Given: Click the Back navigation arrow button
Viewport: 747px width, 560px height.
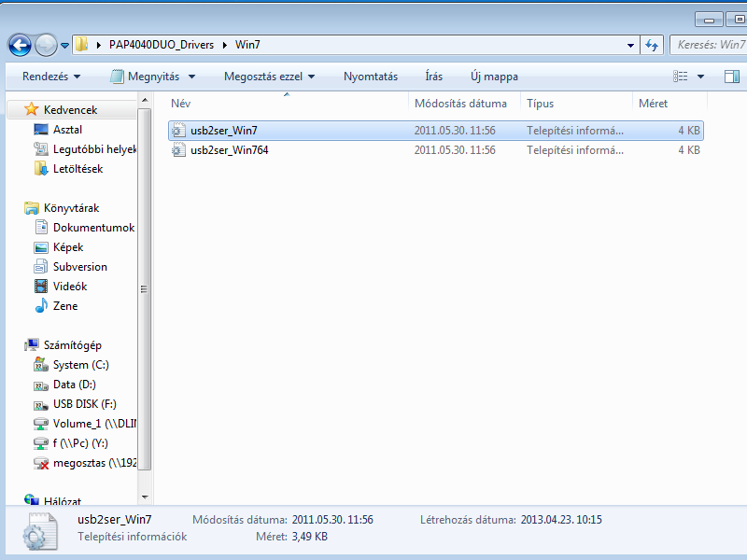Looking at the screenshot, I should tap(20, 45).
